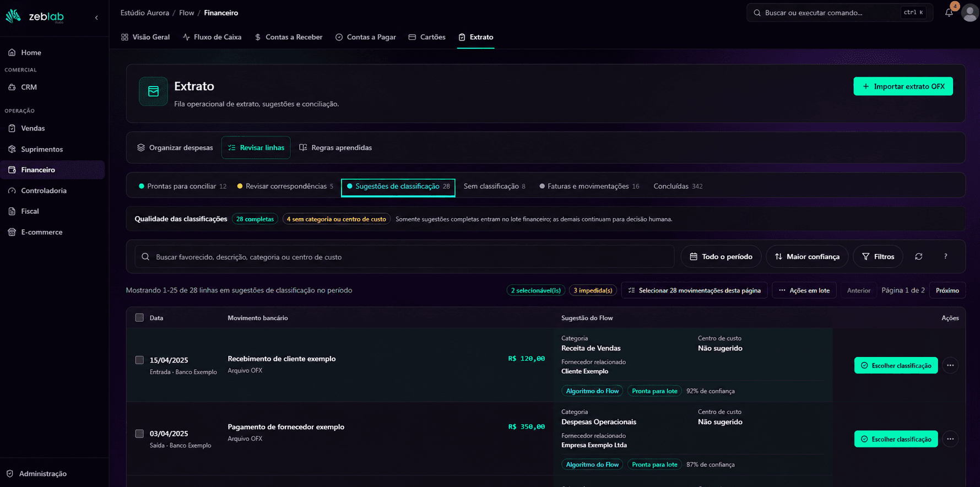Switch to the Visão Geral tab
The width and height of the screenshot is (980, 487).
click(x=145, y=37)
